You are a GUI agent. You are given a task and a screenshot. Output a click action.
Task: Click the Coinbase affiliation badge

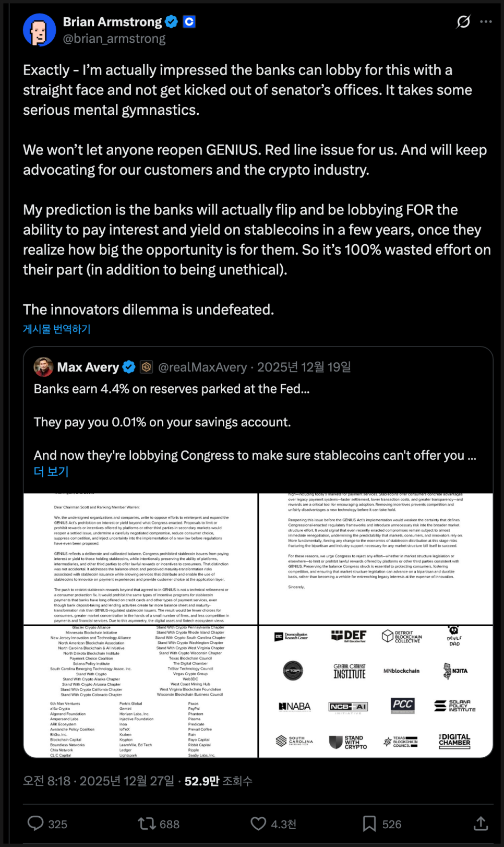click(189, 21)
